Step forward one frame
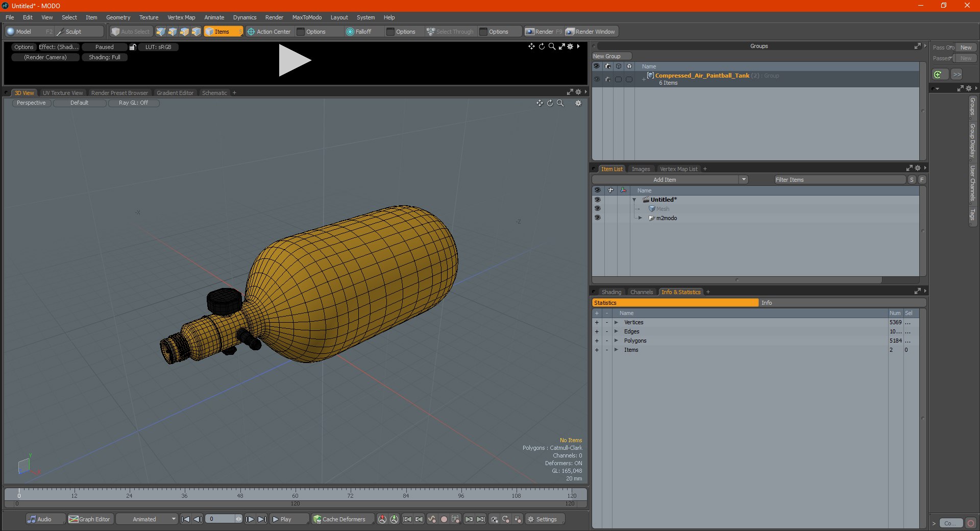This screenshot has width=980, height=531. coord(250,519)
